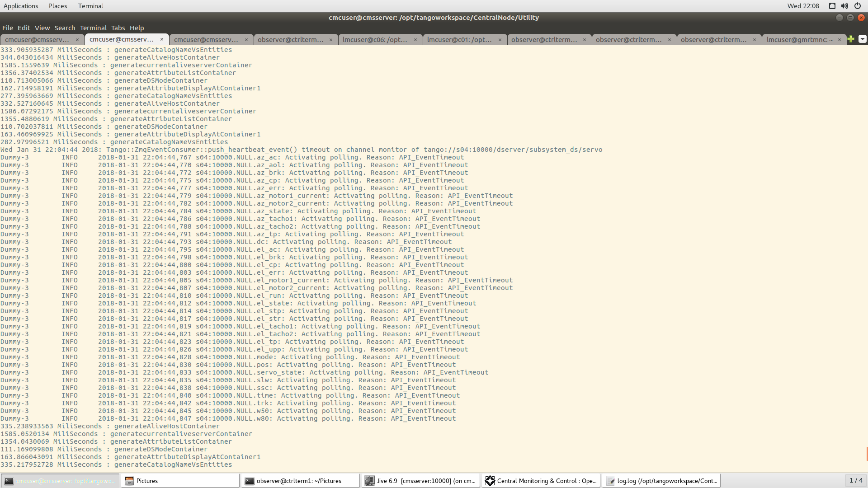Open the File menu
Image resolution: width=868 pixels, height=488 pixels.
point(8,28)
